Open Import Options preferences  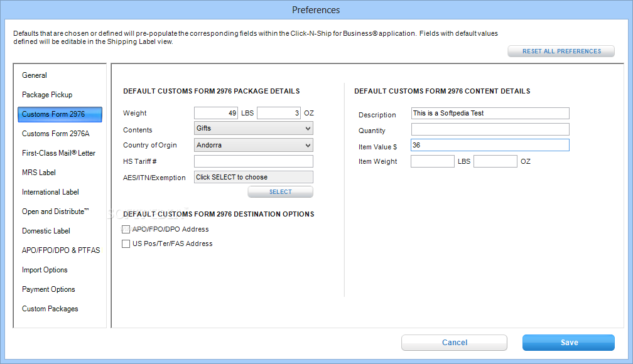point(45,270)
